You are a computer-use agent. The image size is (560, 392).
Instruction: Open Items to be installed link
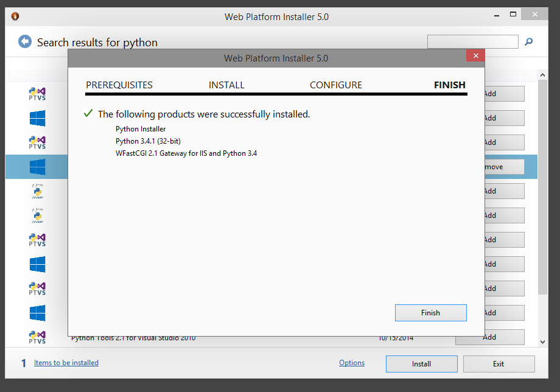[66, 363]
